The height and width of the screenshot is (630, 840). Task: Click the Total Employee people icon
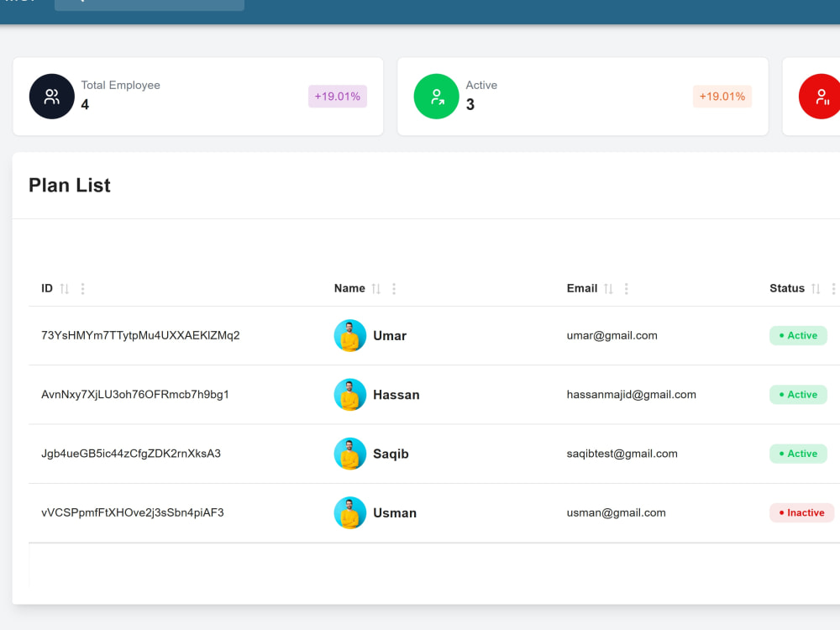[x=52, y=97]
